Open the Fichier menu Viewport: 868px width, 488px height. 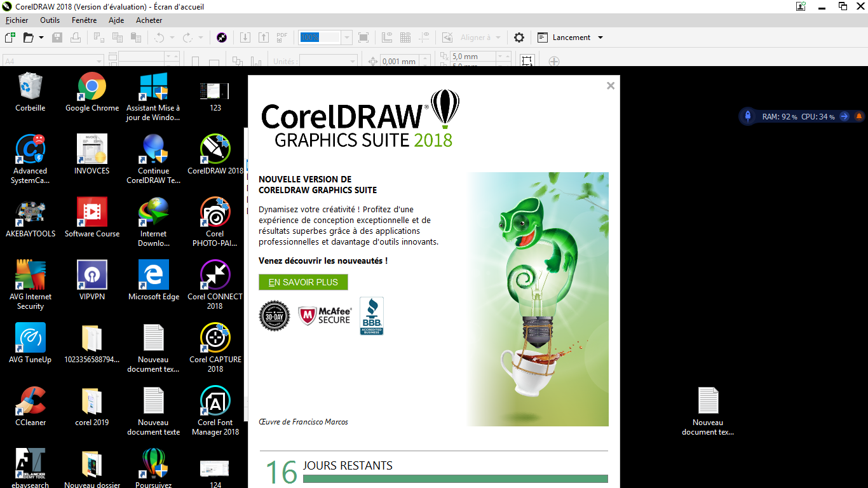pyautogui.click(x=17, y=20)
